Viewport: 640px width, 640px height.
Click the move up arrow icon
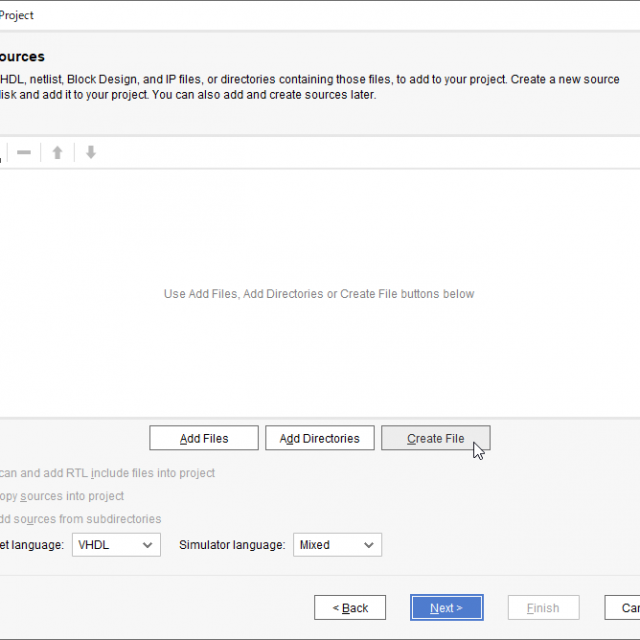(x=58, y=153)
